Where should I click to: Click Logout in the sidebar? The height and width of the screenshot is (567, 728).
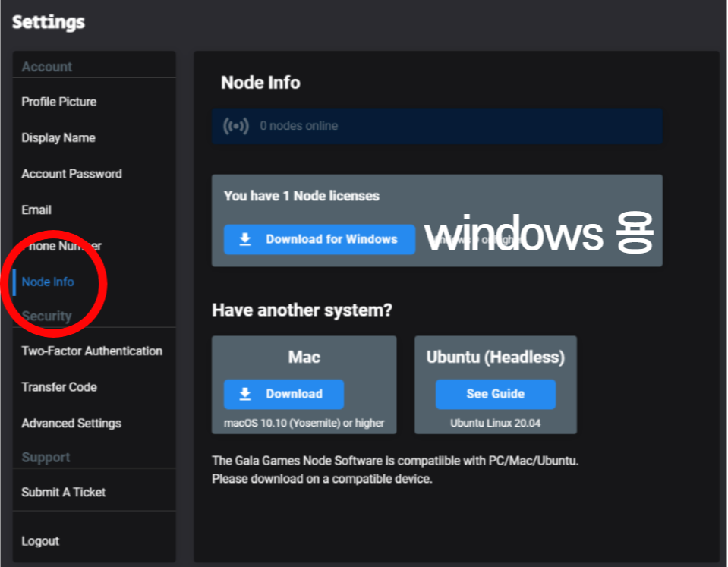(x=40, y=541)
